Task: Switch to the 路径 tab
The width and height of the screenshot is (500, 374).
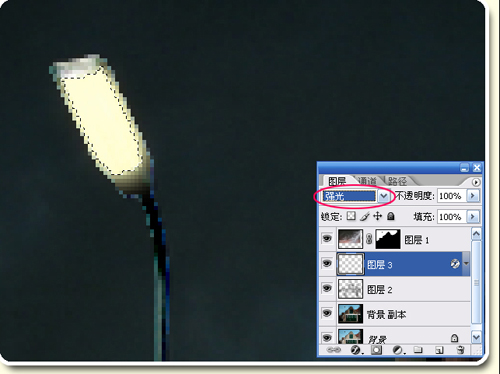Action: coord(397,181)
